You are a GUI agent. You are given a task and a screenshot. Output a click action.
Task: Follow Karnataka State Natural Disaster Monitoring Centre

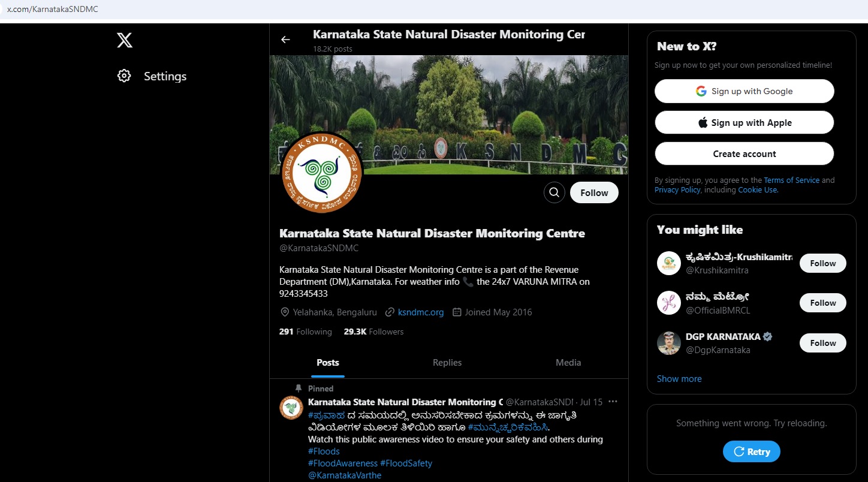594,192
